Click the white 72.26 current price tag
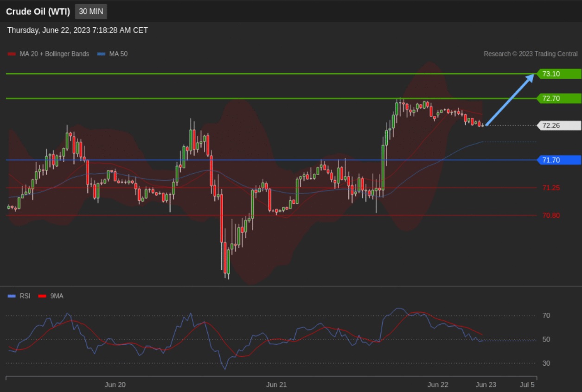The width and height of the screenshot is (582, 392). point(558,125)
